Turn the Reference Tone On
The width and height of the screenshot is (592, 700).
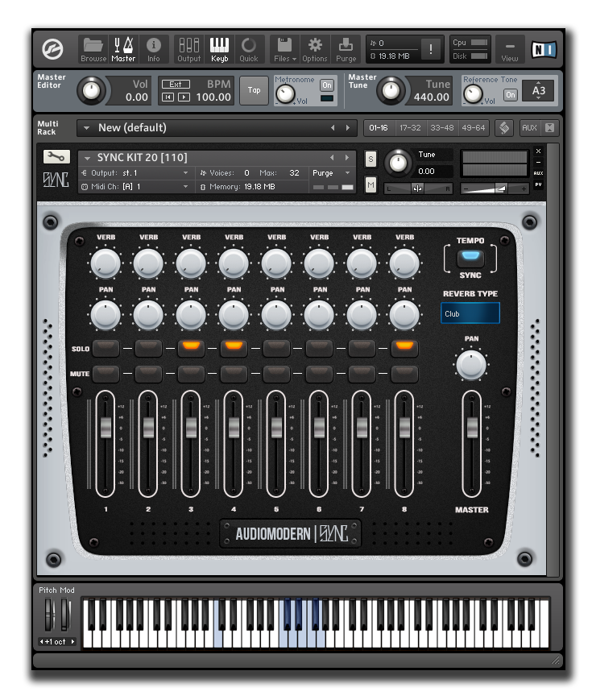coord(511,94)
